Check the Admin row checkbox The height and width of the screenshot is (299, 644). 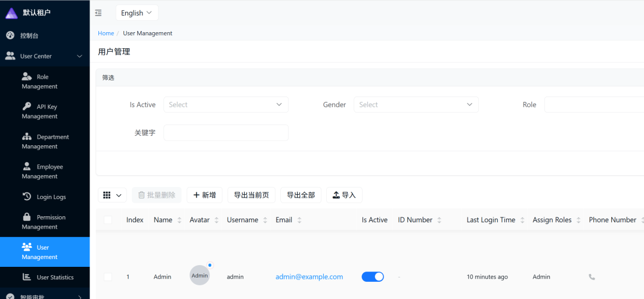pyautogui.click(x=108, y=277)
